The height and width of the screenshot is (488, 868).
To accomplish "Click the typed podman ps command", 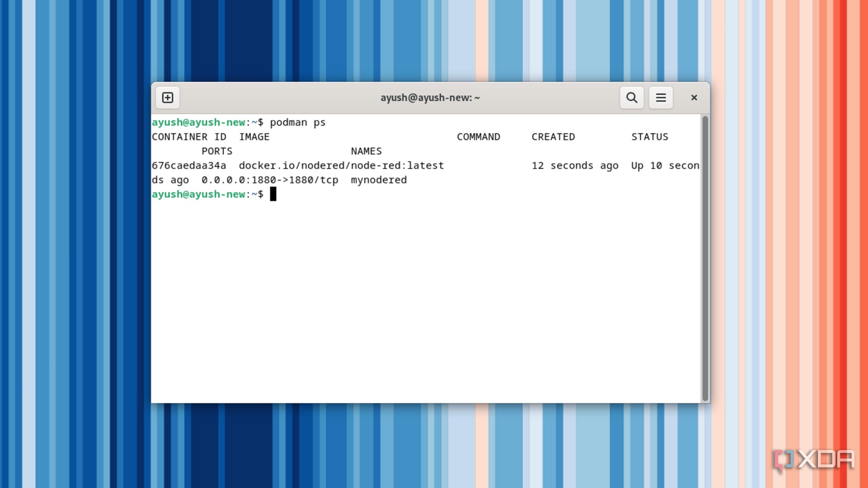I will coord(298,123).
